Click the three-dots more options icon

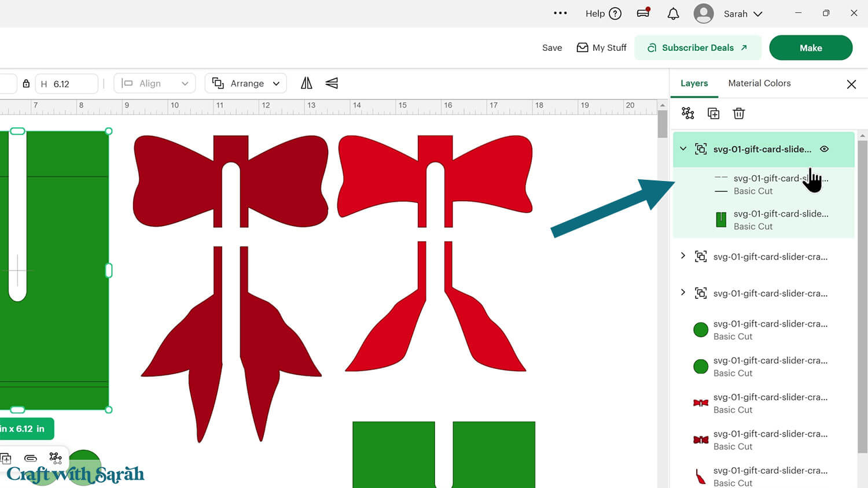pyautogui.click(x=560, y=13)
